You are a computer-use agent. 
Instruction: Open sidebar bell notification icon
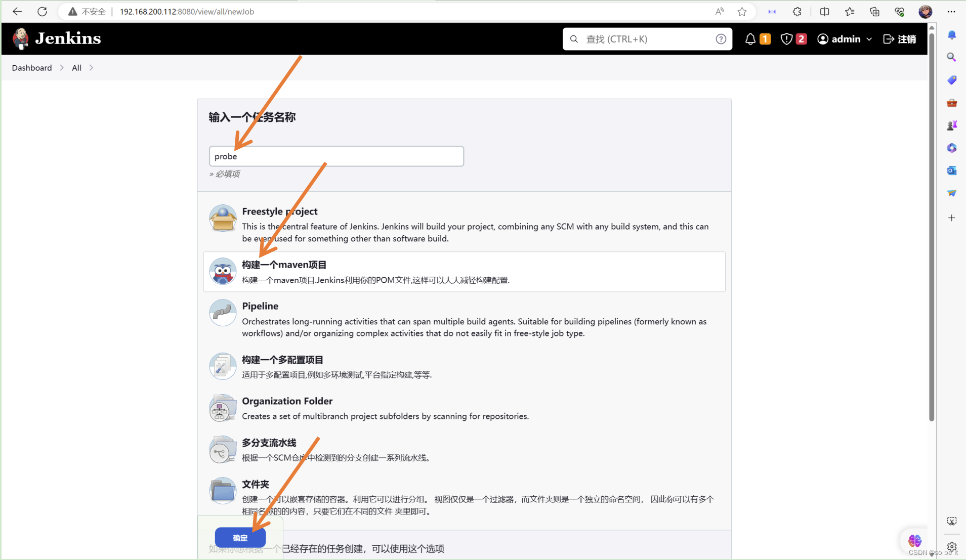951,35
